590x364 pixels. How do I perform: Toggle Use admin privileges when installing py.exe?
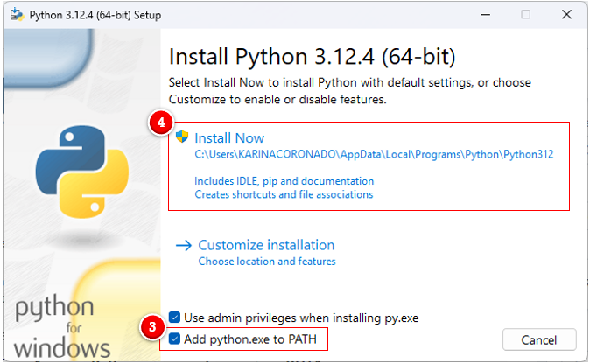tap(174, 318)
